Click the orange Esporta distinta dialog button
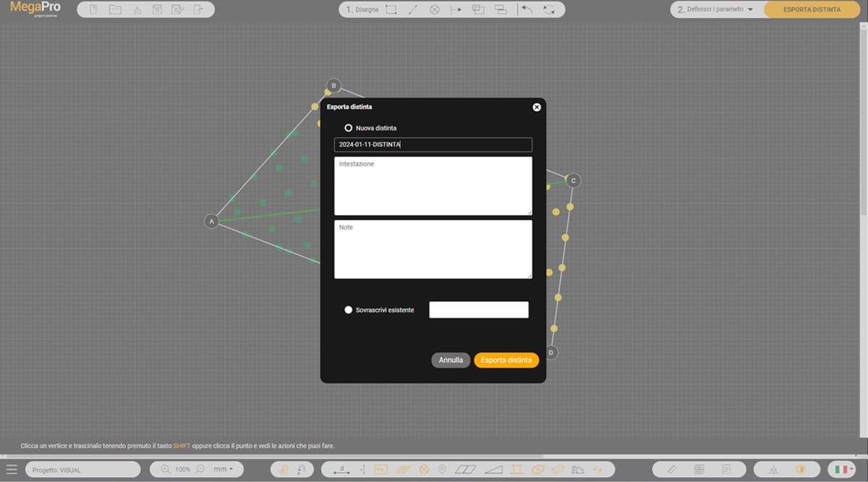 (x=506, y=360)
